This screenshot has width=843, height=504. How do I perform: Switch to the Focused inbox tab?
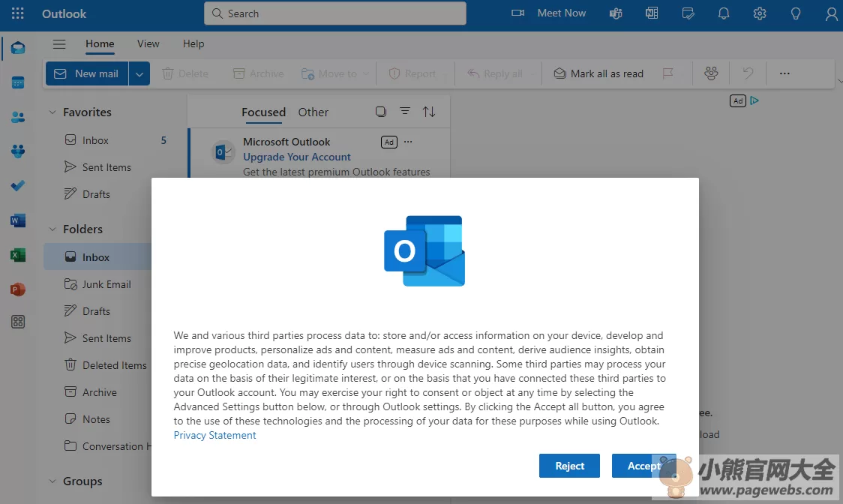click(x=263, y=112)
